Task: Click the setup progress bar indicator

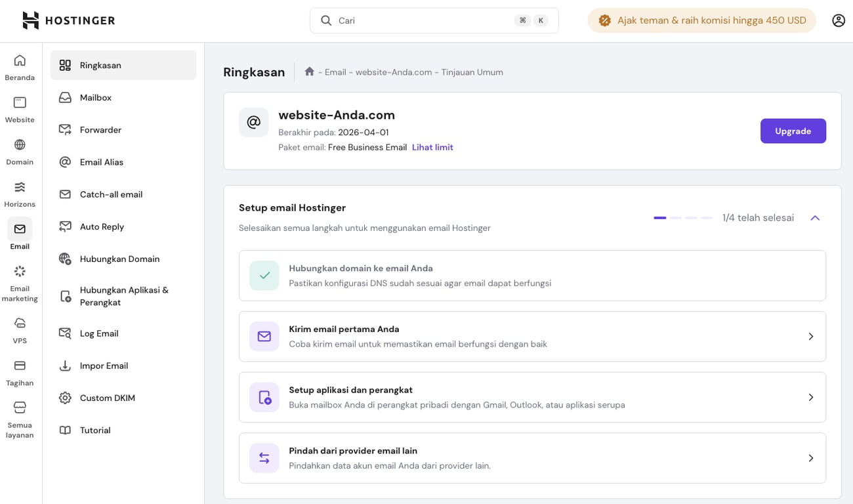Action: click(x=683, y=218)
